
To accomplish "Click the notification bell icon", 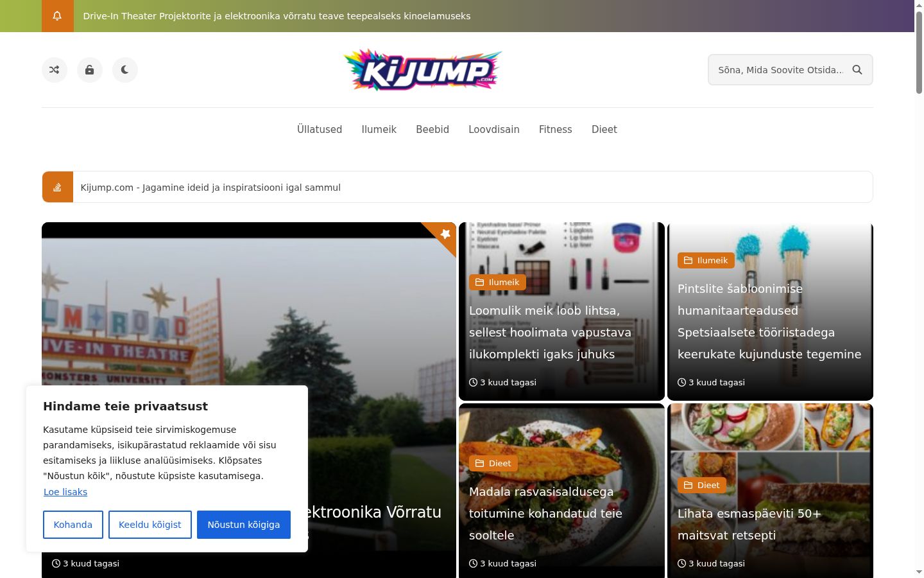I will click(57, 16).
